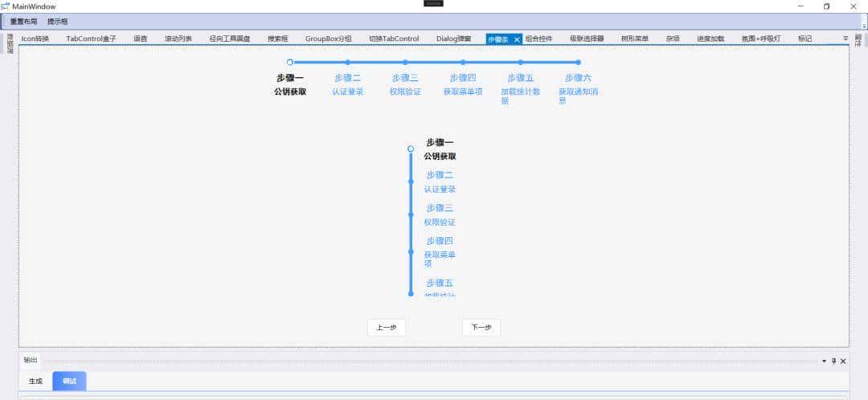Click the 步骤三 dot on horizontal step bar
The height and width of the screenshot is (400, 868).
(x=405, y=62)
